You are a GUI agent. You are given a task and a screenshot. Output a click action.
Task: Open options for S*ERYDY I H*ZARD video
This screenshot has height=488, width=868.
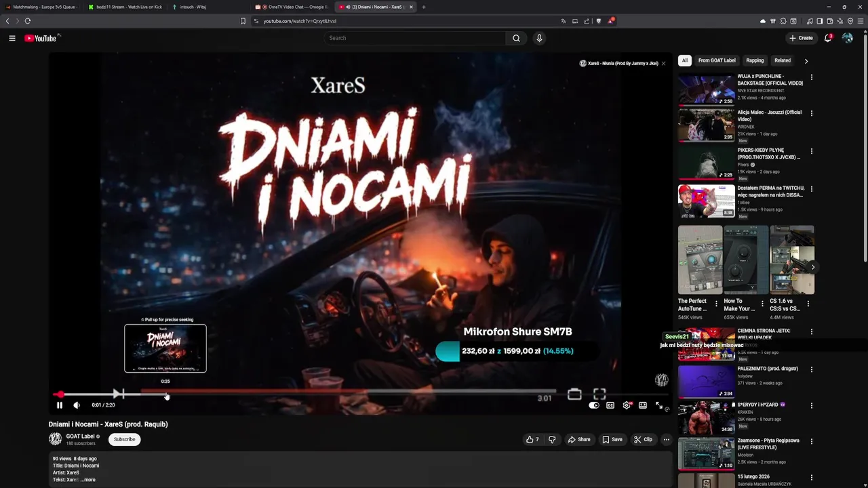click(811, 406)
